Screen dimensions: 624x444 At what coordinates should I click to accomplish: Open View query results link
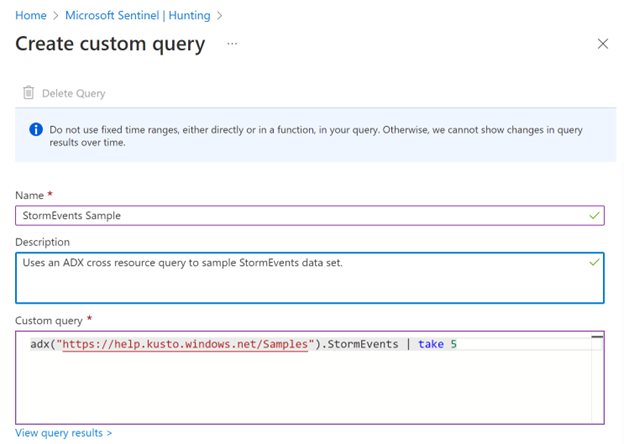coord(64,433)
